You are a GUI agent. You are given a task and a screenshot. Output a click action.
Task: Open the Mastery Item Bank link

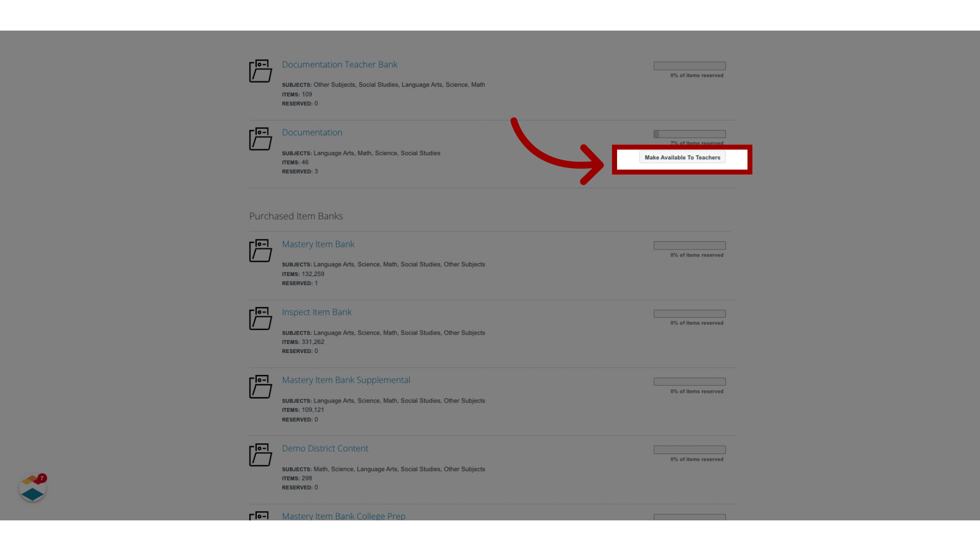coord(317,243)
